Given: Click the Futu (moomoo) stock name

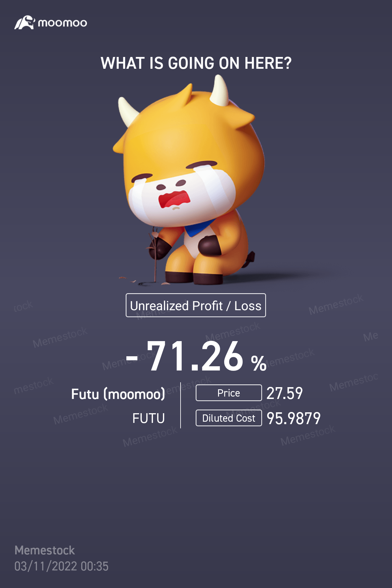Looking at the screenshot, I should coord(118,394).
